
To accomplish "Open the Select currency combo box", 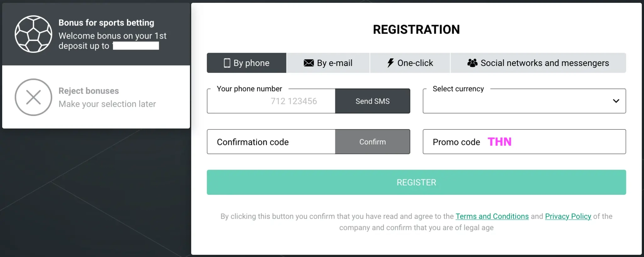I will coord(524,101).
